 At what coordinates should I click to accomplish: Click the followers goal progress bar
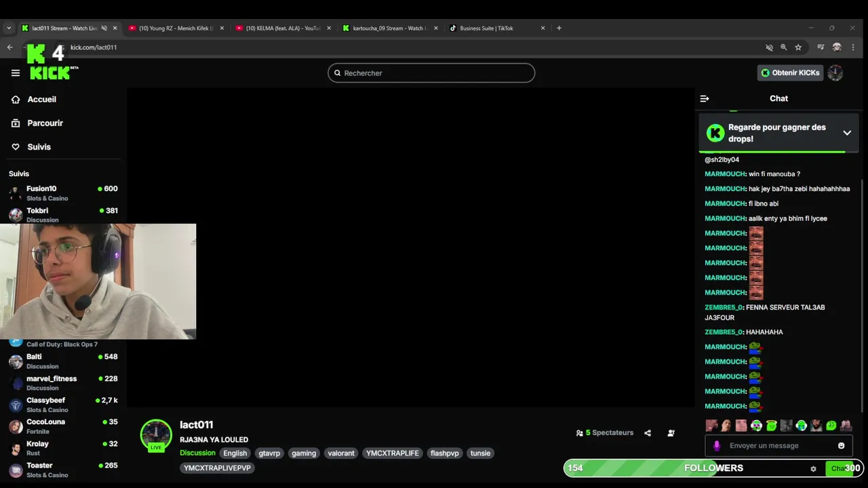click(x=713, y=468)
